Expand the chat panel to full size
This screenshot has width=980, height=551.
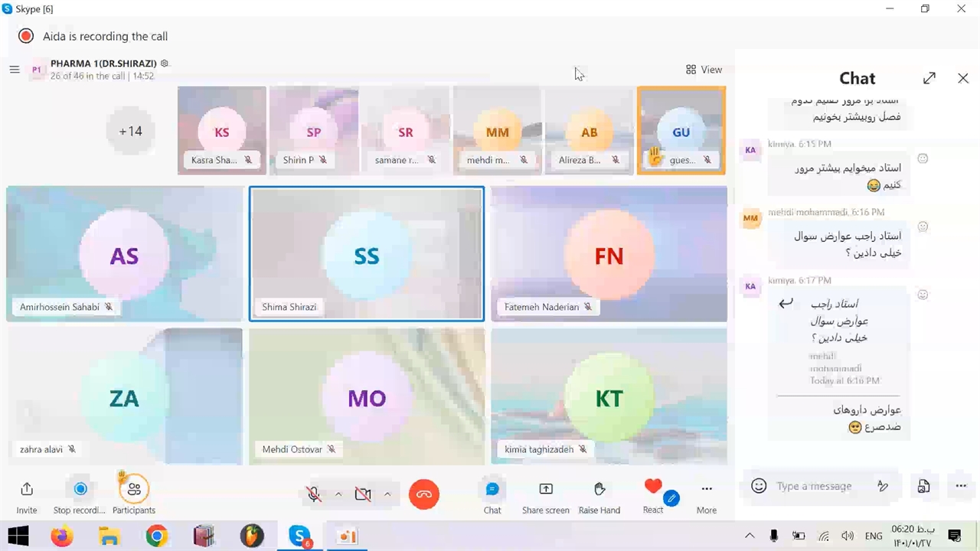pyautogui.click(x=929, y=78)
